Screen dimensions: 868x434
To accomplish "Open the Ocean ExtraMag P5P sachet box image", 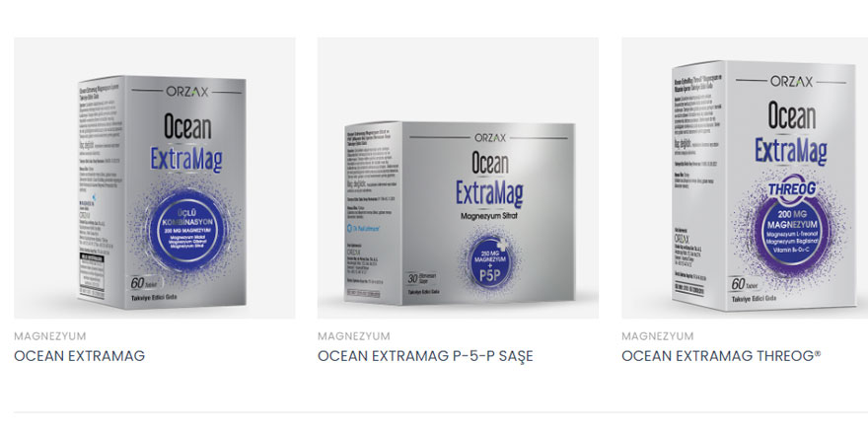I will tap(458, 178).
